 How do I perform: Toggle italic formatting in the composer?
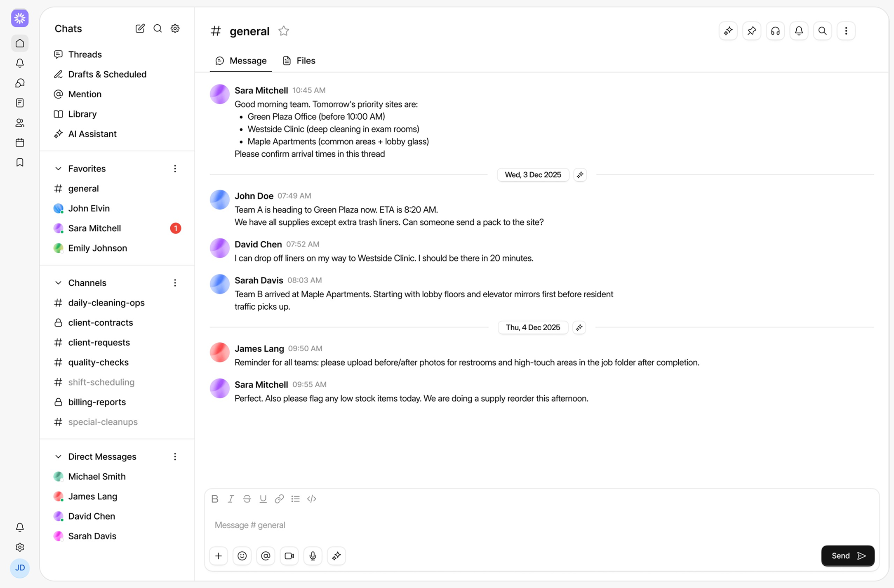[x=231, y=499]
